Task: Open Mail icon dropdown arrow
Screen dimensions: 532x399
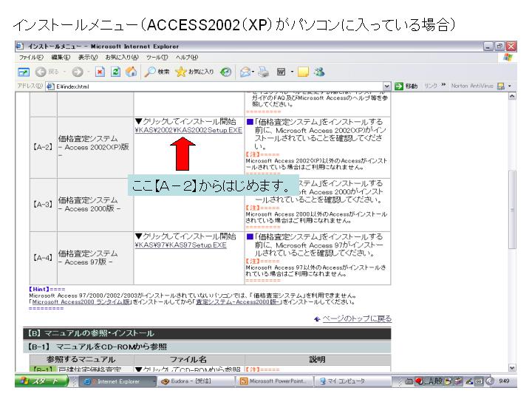Action: (x=253, y=72)
